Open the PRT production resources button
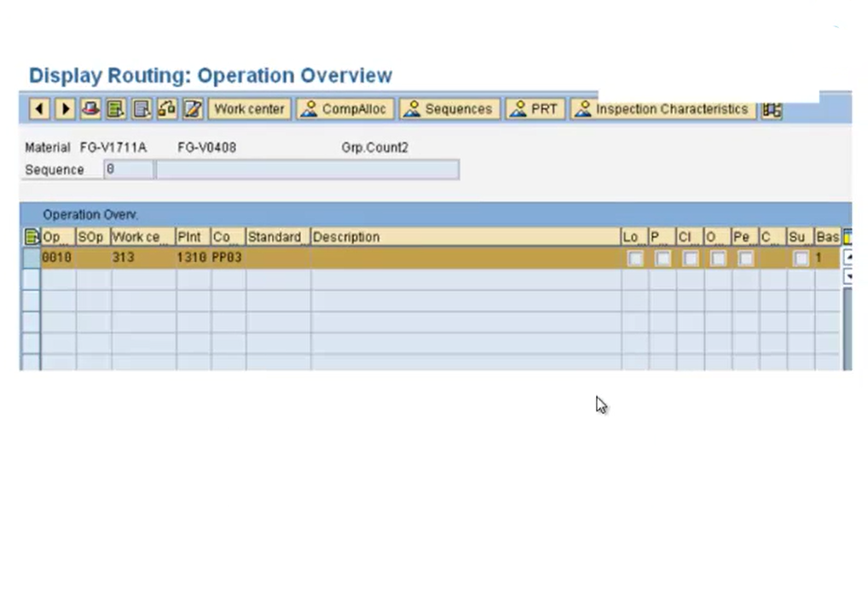The height and width of the screenshot is (616, 868). (535, 109)
